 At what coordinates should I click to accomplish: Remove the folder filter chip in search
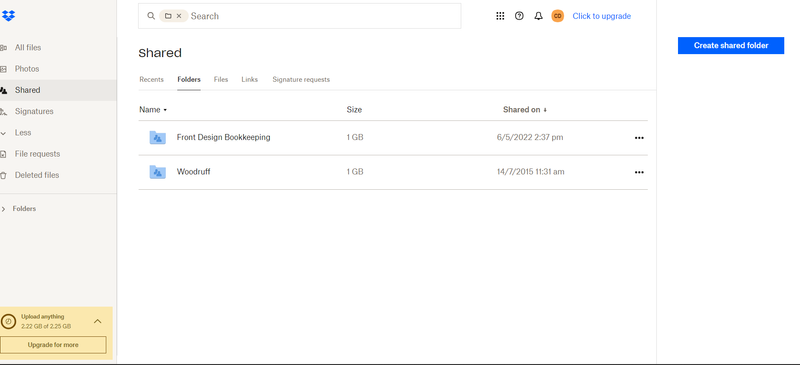[179, 16]
